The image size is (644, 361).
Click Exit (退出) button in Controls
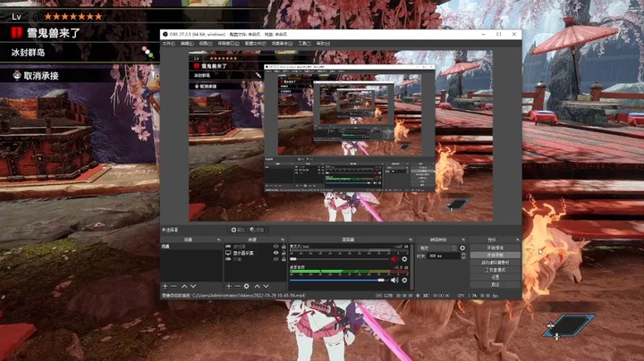point(496,285)
